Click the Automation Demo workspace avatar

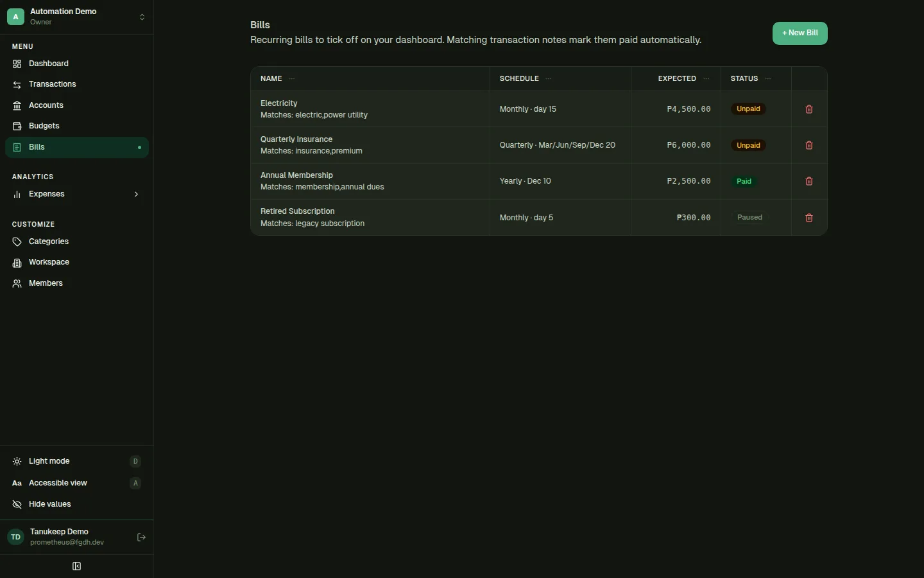click(15, 17)
